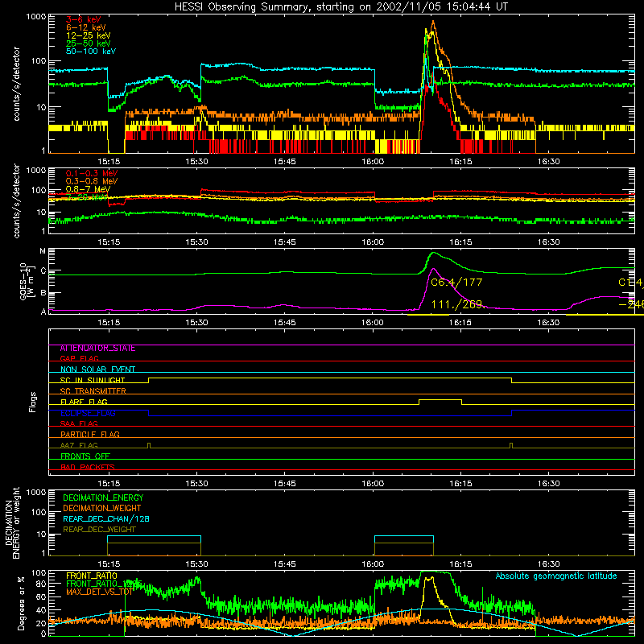Viewport: 644px width, 644px height.
Task: Select the SAA_FLAG label
Action: tap(79, 423)
